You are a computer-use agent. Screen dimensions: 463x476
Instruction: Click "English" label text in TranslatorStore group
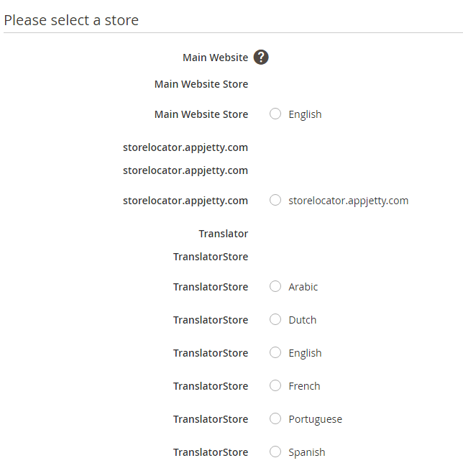click(x=305, y=353)
